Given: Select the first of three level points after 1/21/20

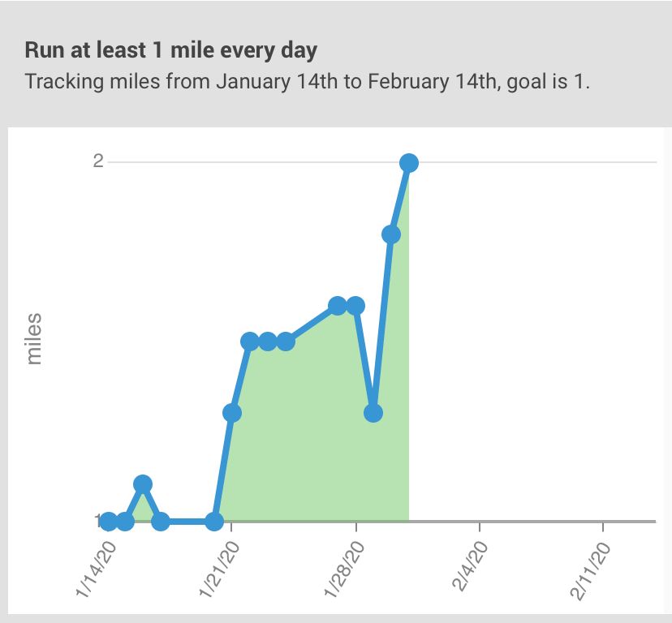Looking at the screenshot, I should click(249, 342).
